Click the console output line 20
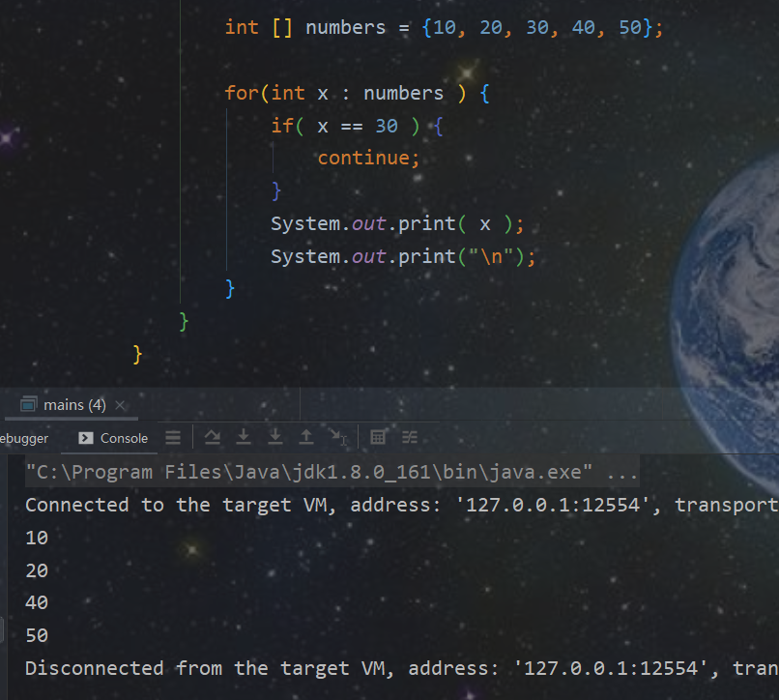Viewport: 779px width, 700px height. click(x=37, y=570)
